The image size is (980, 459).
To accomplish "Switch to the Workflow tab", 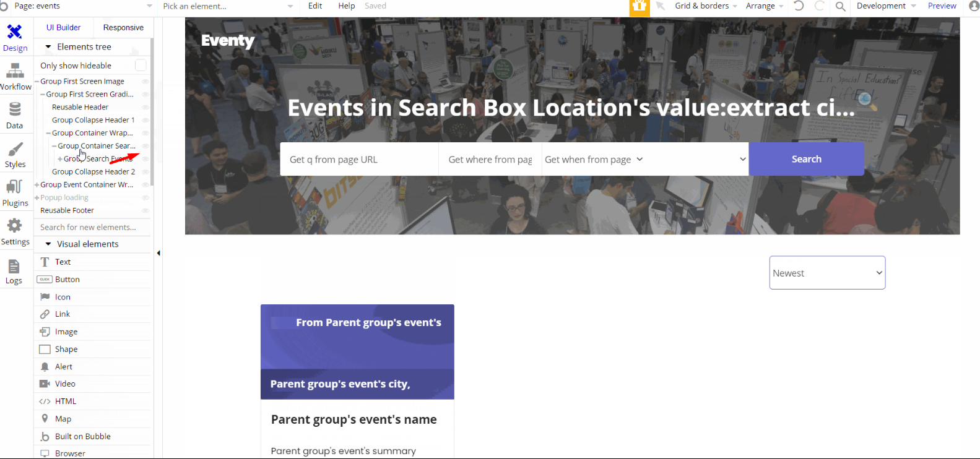I will click(15, 77).
